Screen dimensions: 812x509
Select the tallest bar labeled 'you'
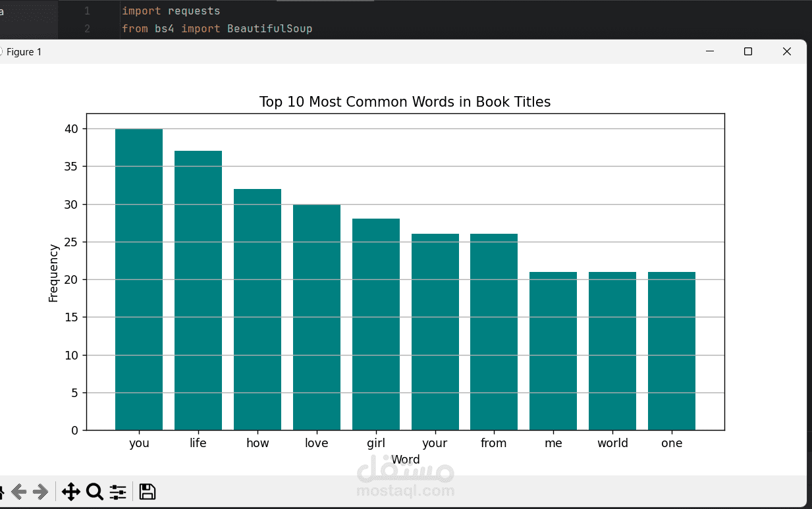[x=138, y=277]
